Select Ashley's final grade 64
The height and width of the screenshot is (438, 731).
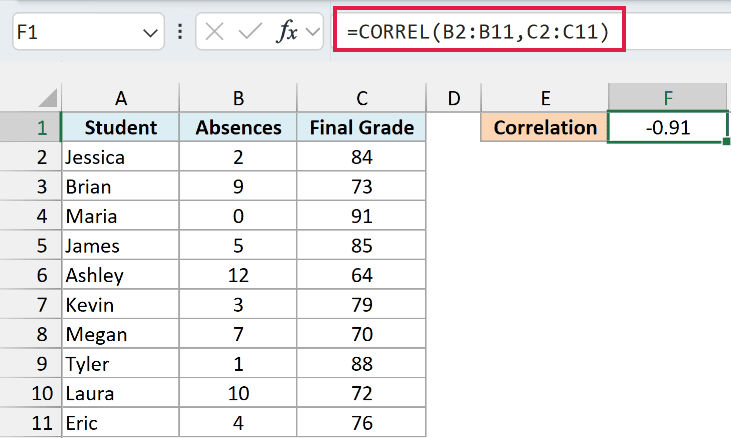362,275
